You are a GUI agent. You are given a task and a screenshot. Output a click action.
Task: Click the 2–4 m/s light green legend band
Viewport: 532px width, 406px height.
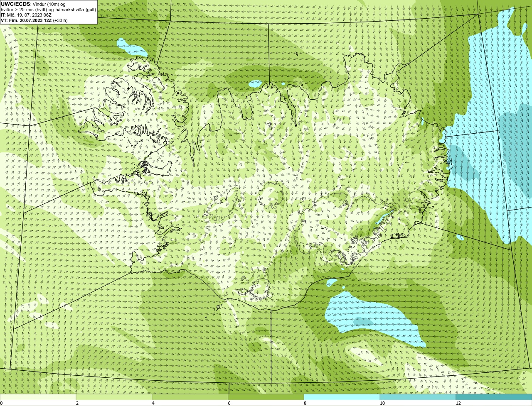point(114,397)
